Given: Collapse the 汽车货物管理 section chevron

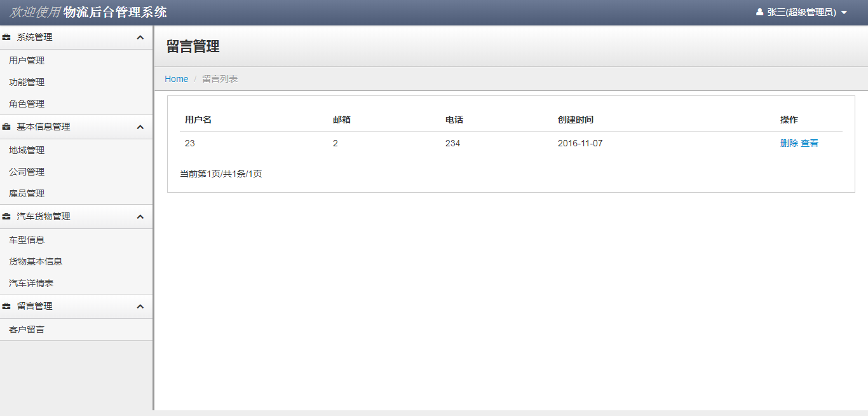Looking at the screenshot, I should click(140, 217).
